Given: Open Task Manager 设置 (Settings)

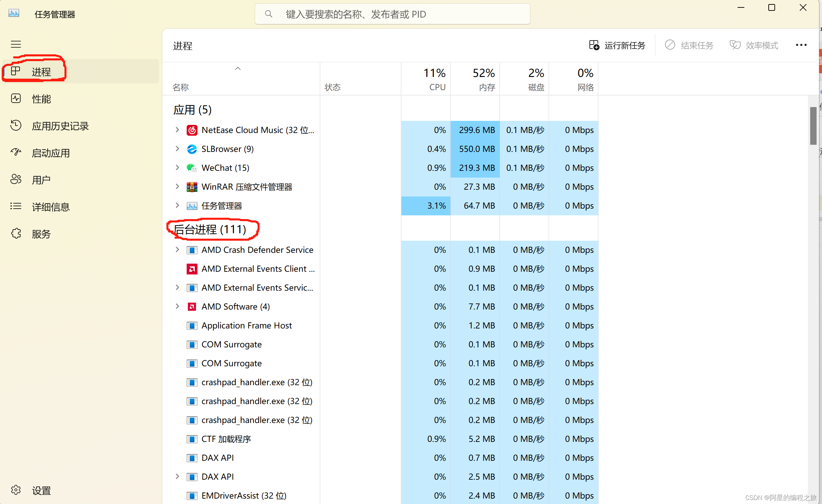Looking at the screenshot, I should tap(41, 490).
